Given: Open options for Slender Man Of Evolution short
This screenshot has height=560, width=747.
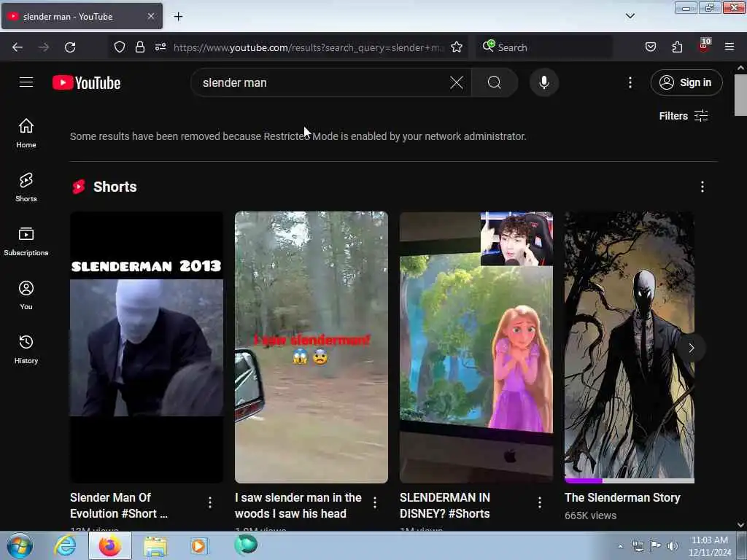Looking at the screenshot, I should (210, 502).
